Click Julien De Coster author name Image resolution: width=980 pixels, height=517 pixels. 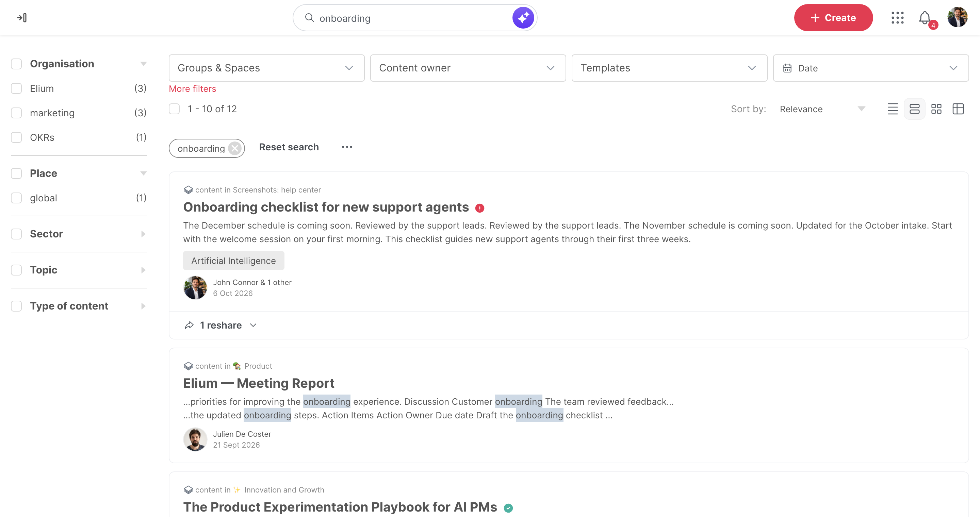[242, 434]
